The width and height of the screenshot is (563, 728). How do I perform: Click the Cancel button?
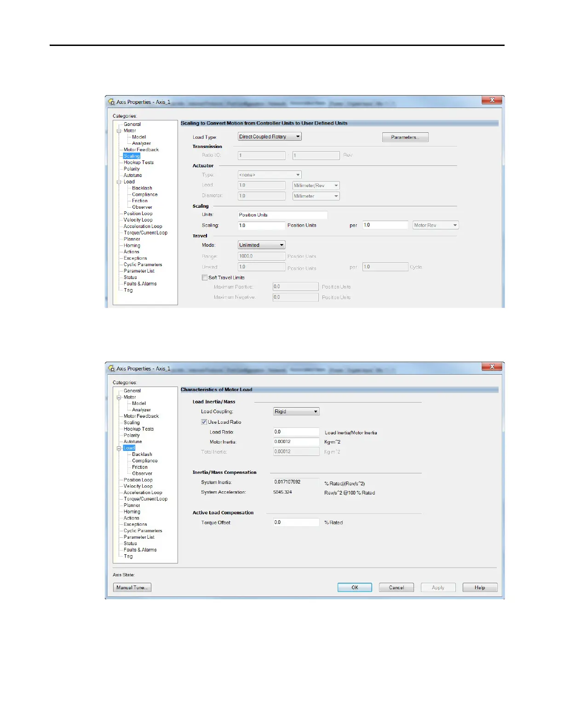396,587
